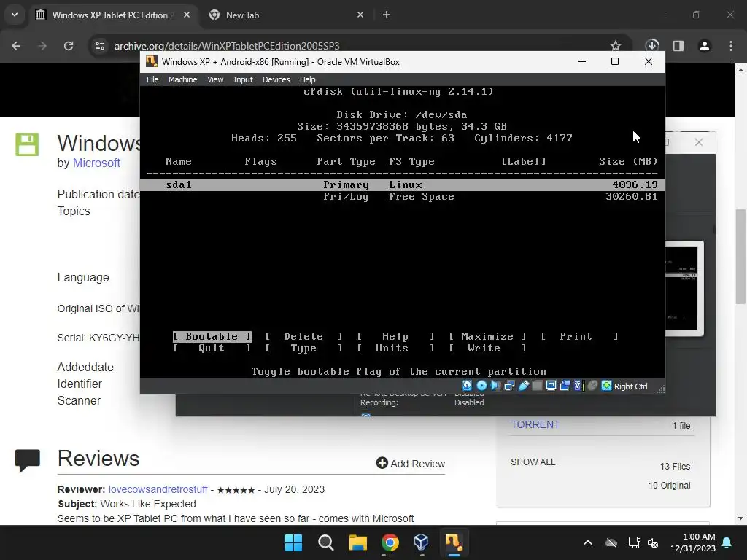
Task: Select the Units option in cfdisk
Action: tap(395, 348)
